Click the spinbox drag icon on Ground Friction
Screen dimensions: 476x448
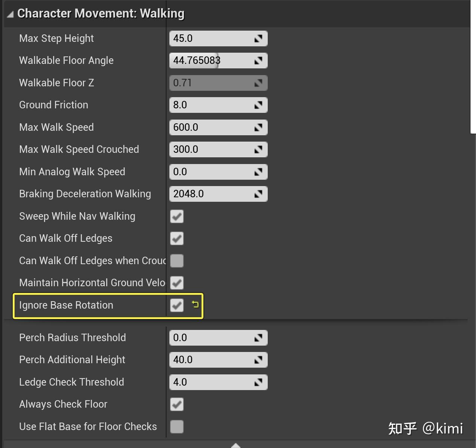(x=259, y=105)
